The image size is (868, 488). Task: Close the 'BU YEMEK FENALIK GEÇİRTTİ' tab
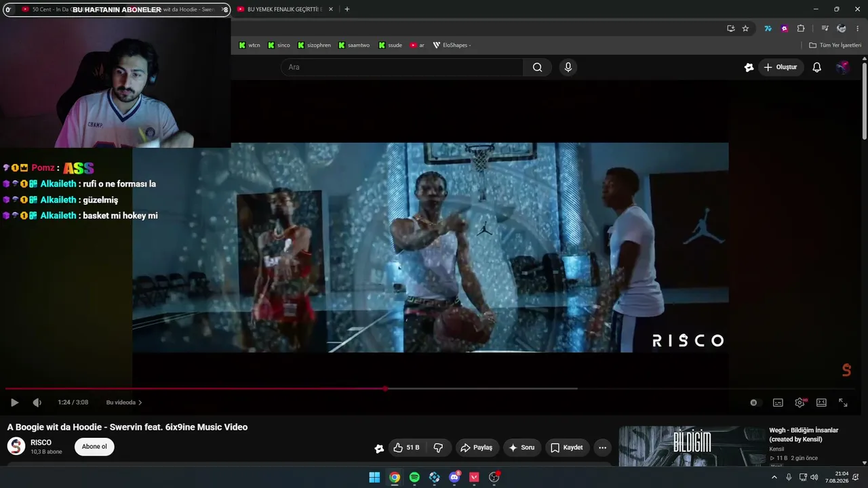(x=331, y=9)
